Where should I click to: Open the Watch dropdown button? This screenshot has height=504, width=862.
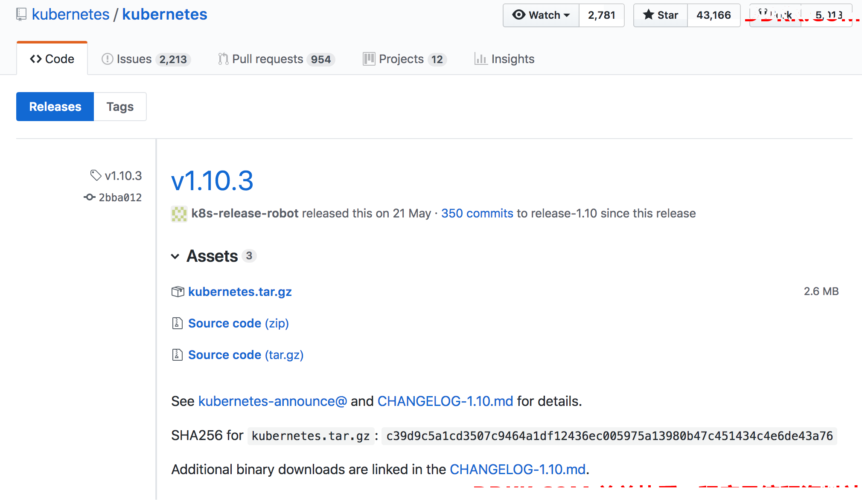tap(541, 15)
